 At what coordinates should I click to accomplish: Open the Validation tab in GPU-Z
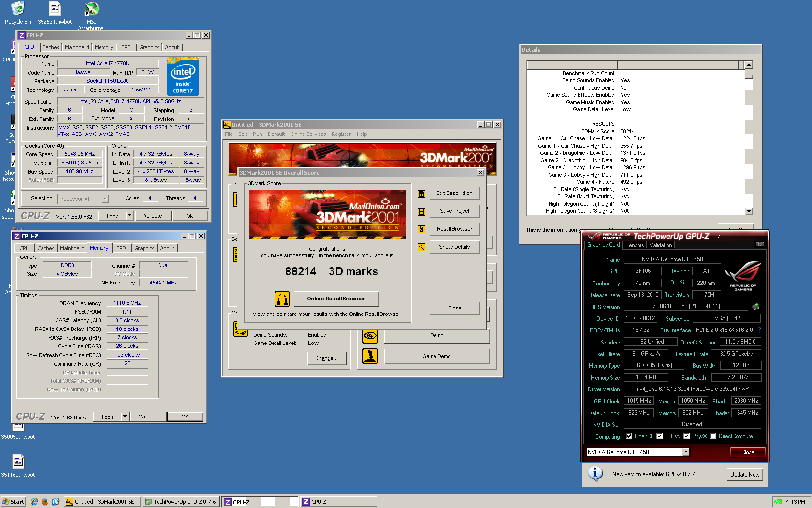pyautogui.click(x=660, y=245)
